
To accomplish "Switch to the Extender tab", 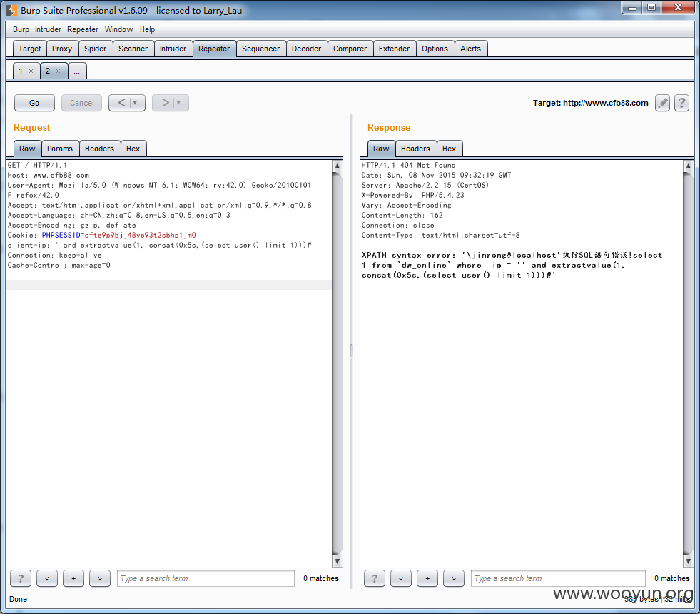I will [x=394, y=49].
